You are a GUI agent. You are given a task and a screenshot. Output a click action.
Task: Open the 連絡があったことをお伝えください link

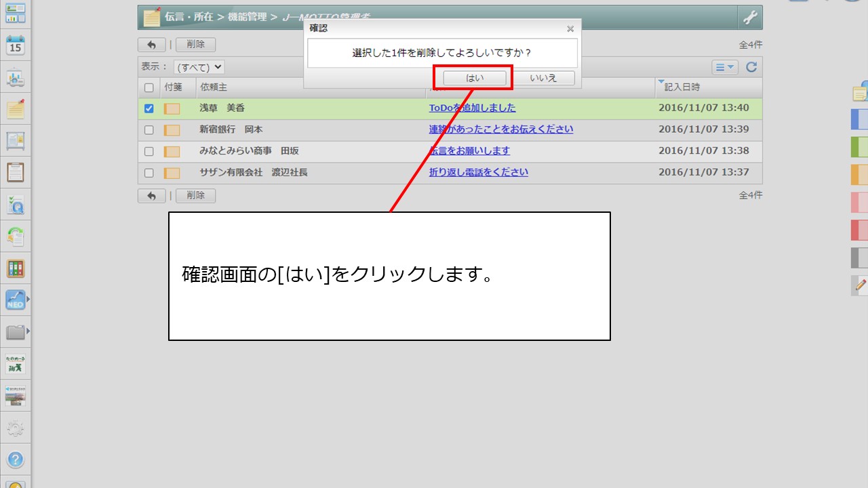[501, 129]
